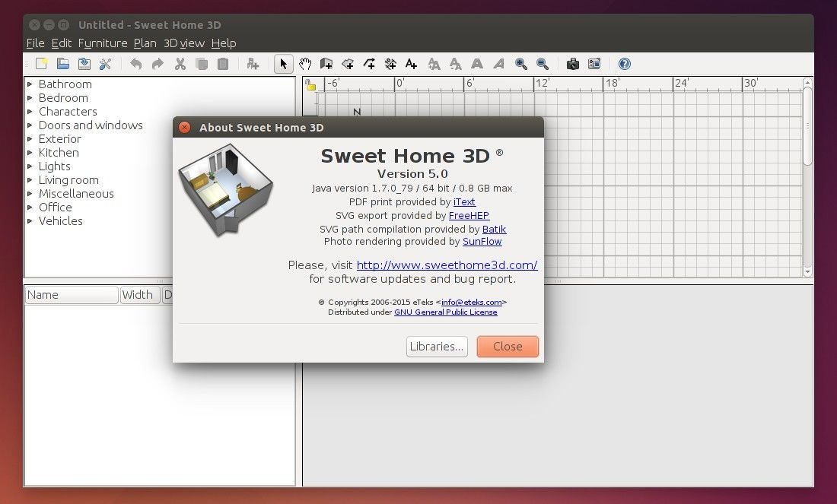Open the Edit menu
The image size is (837, 504).
[62, 43]
